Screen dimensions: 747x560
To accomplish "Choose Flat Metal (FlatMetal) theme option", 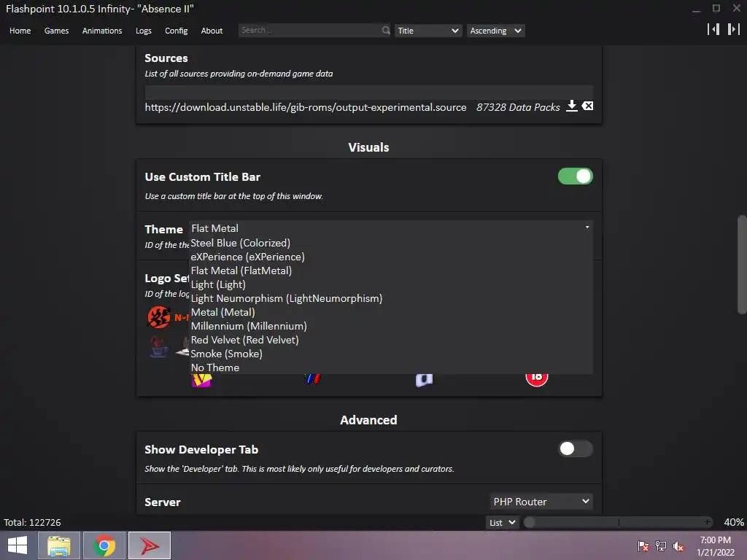I will point(391,271).
